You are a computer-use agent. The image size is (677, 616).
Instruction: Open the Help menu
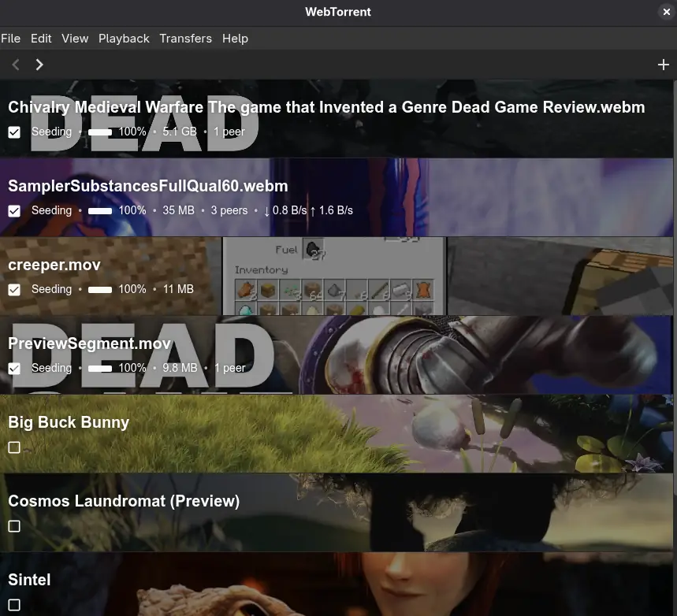click(235, 38)
